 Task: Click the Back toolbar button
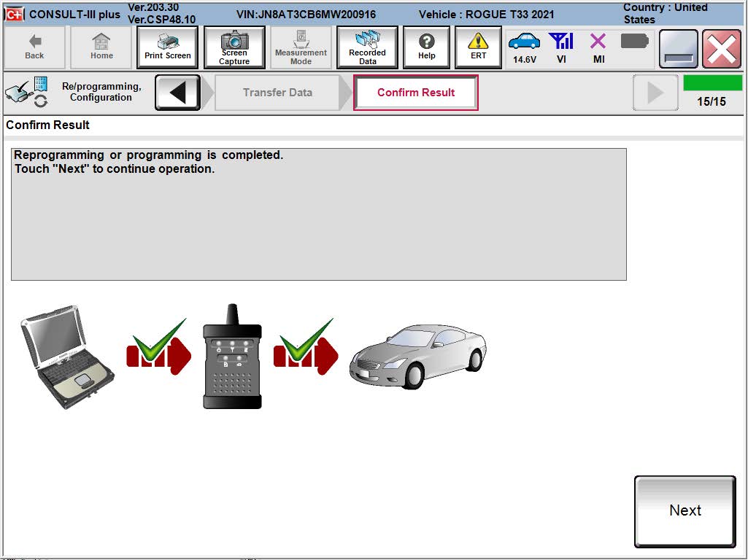click(x=34, y=47)
